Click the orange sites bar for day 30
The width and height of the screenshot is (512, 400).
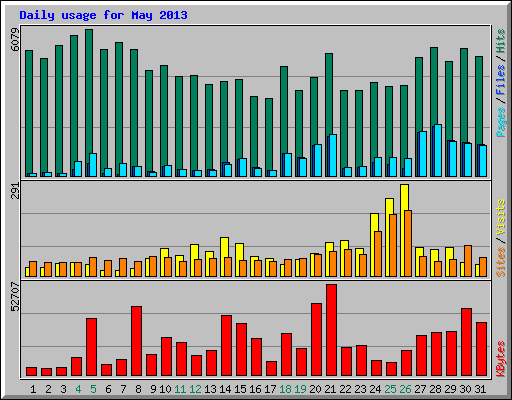(468, 261)
